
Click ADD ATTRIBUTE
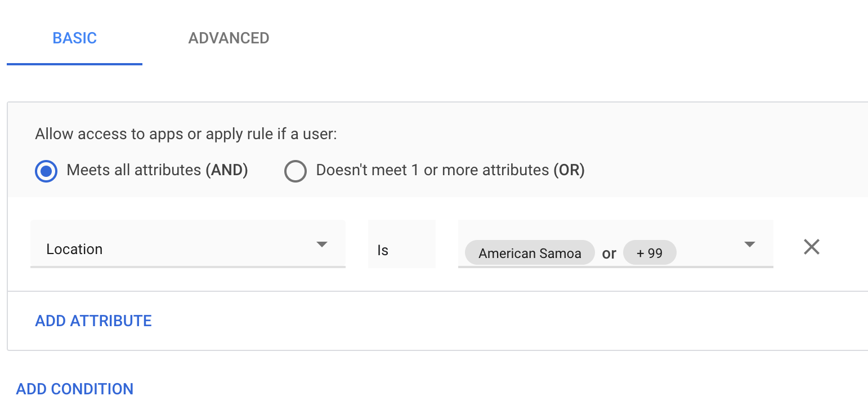coord(93,321)
